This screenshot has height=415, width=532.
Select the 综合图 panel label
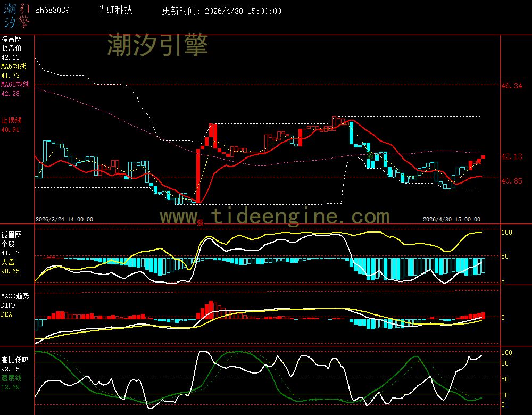12,39
